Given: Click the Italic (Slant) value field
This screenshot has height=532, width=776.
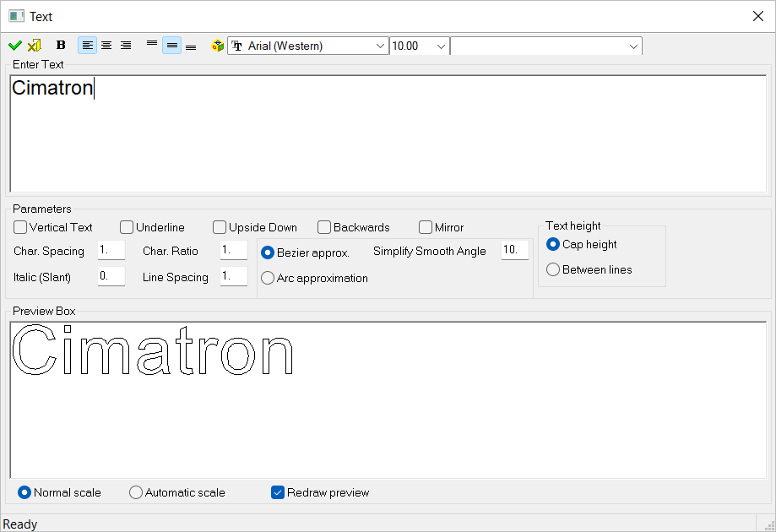Looking at the screenshot, I should pyautogui.click(x=111, y=276).
